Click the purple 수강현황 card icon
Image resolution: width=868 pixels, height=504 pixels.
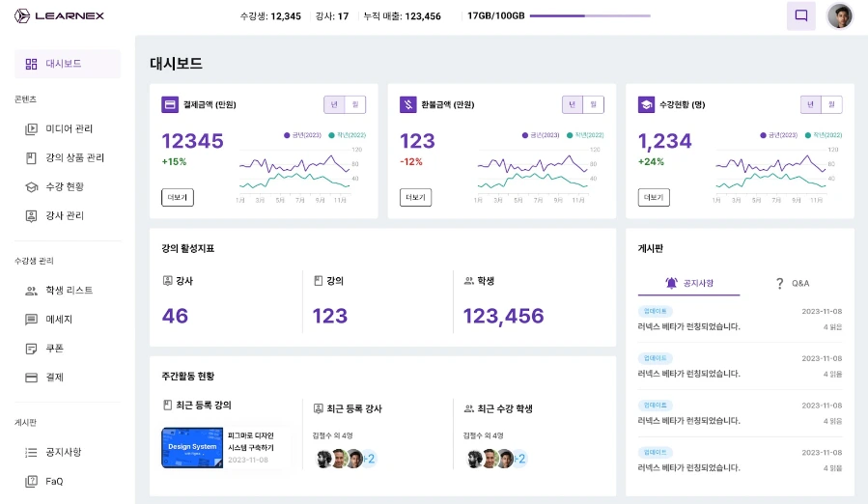click(646, 104)
